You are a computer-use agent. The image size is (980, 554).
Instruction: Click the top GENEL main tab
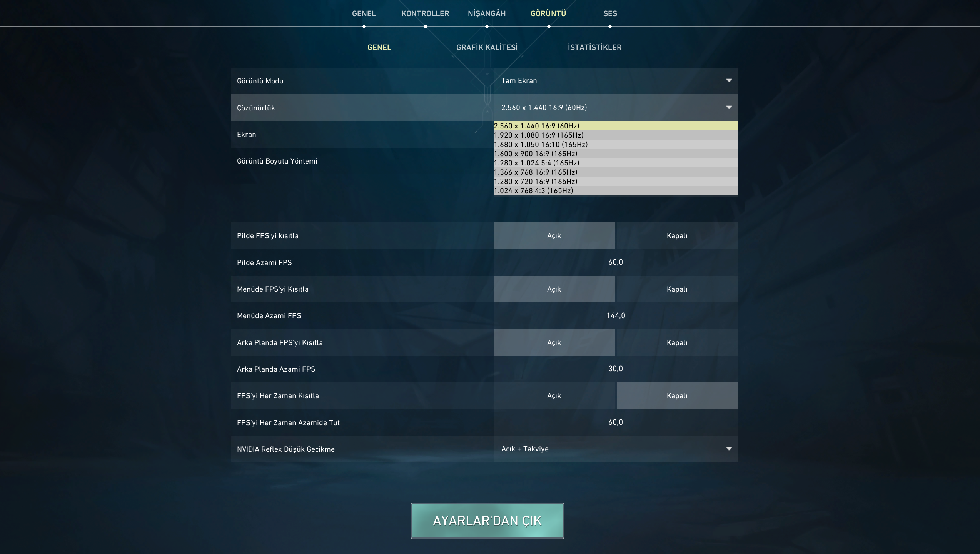click(364, 13)
